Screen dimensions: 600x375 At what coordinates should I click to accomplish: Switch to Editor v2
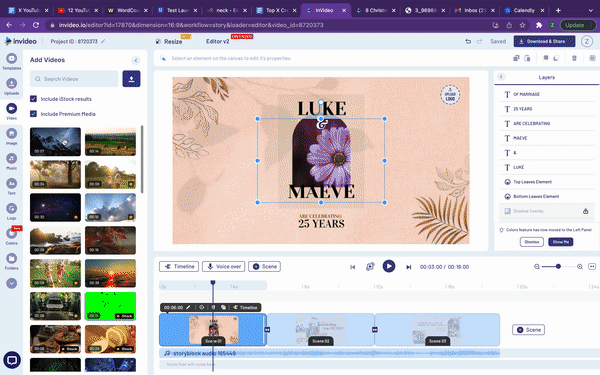coord(217,41)
